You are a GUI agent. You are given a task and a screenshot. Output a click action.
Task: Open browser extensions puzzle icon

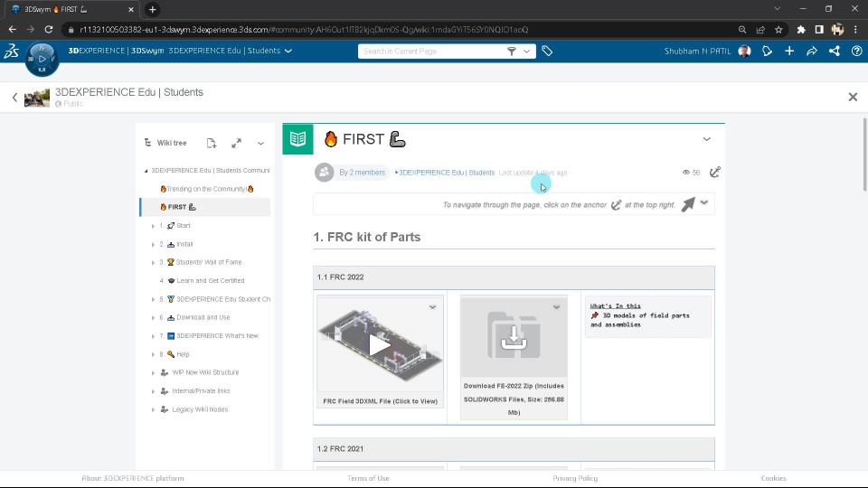[801, 30]
